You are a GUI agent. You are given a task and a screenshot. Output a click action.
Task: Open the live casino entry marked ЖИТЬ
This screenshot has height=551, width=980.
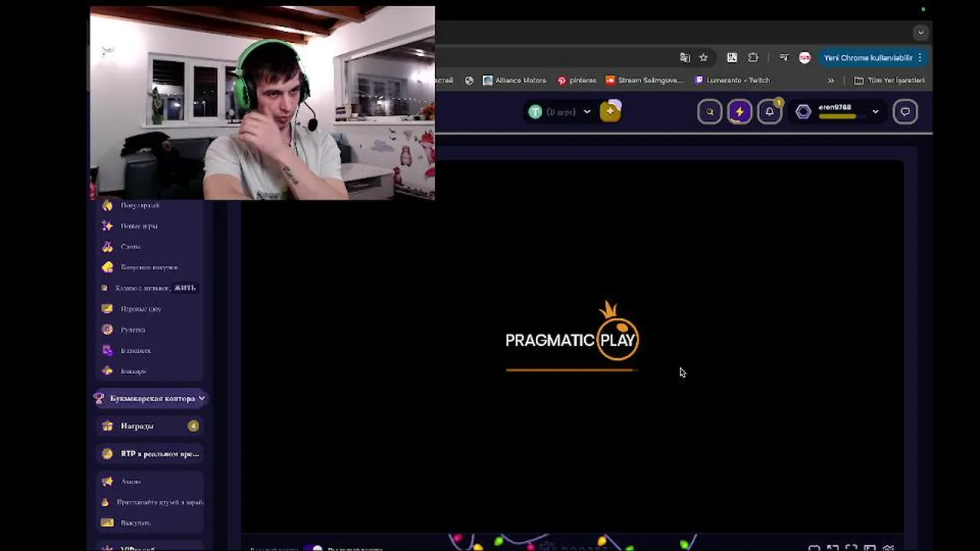149,288
